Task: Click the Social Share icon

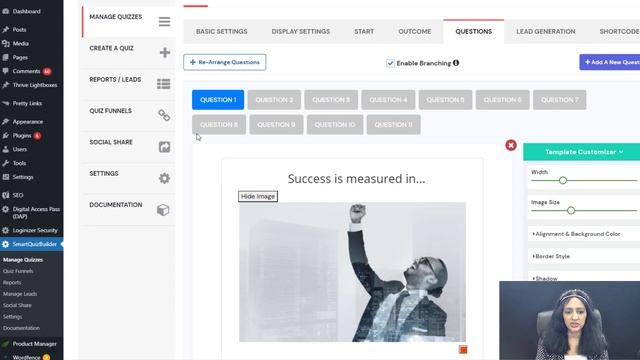Action: (x=164, y=147)
